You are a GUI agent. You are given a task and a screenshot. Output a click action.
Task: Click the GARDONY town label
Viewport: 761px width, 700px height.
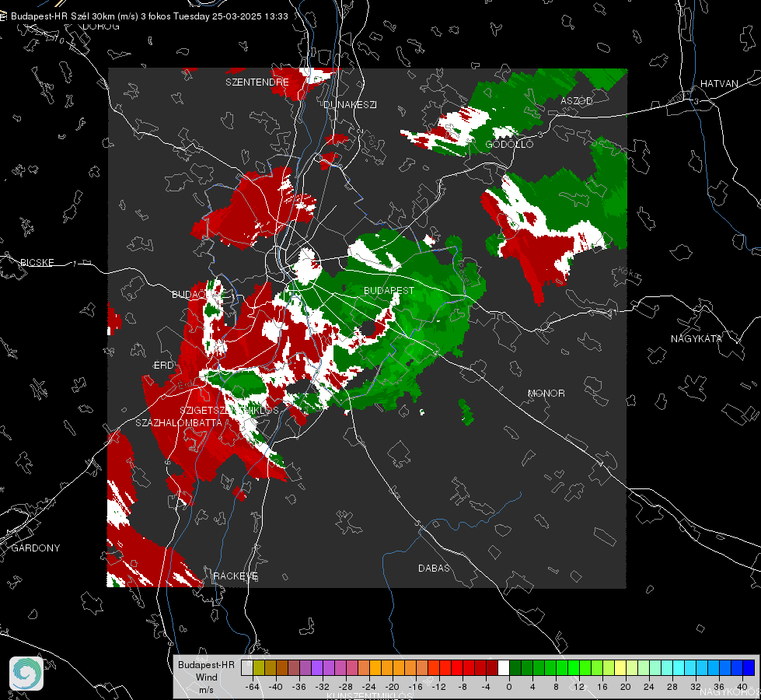click(x=36, y=548)
